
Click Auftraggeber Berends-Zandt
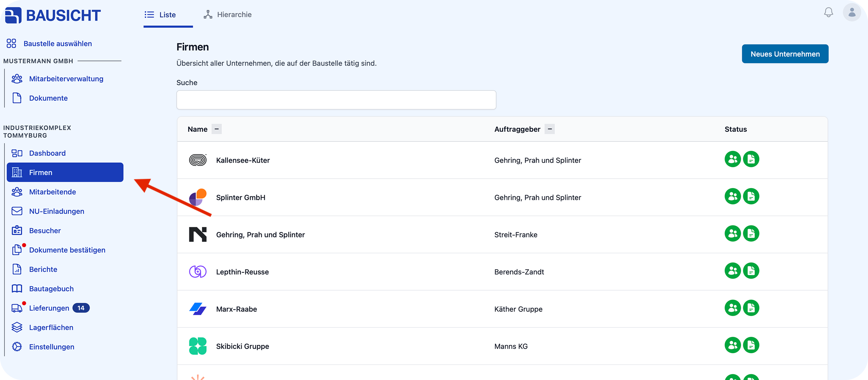click(519, 272)
